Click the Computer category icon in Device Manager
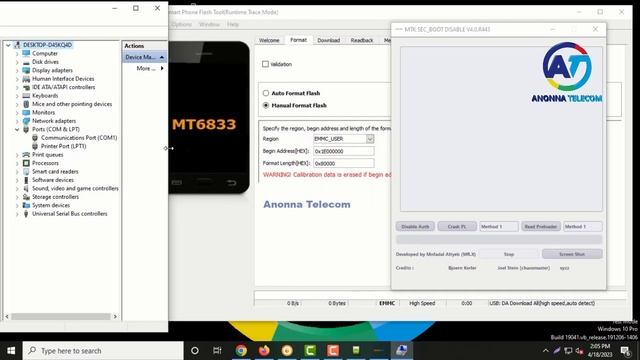 pyautogui.click(x=27, y=53)
